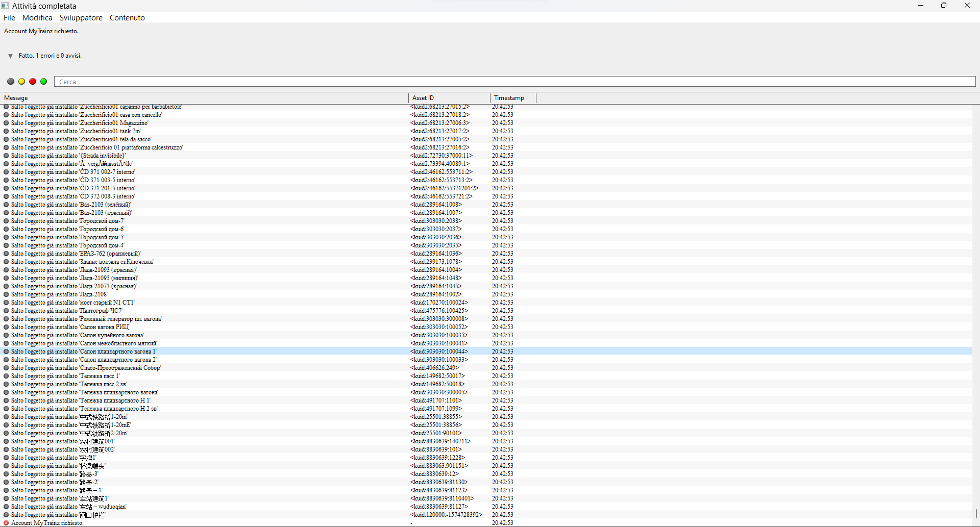
Task: Select the 'Zuccherificio 01 piattaforma calcestruzzo' message row
Action: [x=486, y=147]
